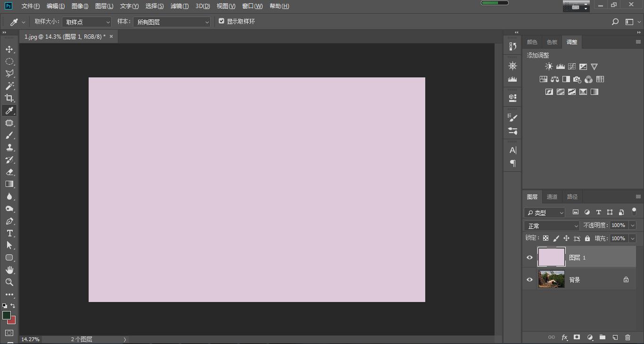Viewport: 644px width, 344px height.
Task: Uncheck the 显示取样环 checkbox
Action: click(222, 21)
